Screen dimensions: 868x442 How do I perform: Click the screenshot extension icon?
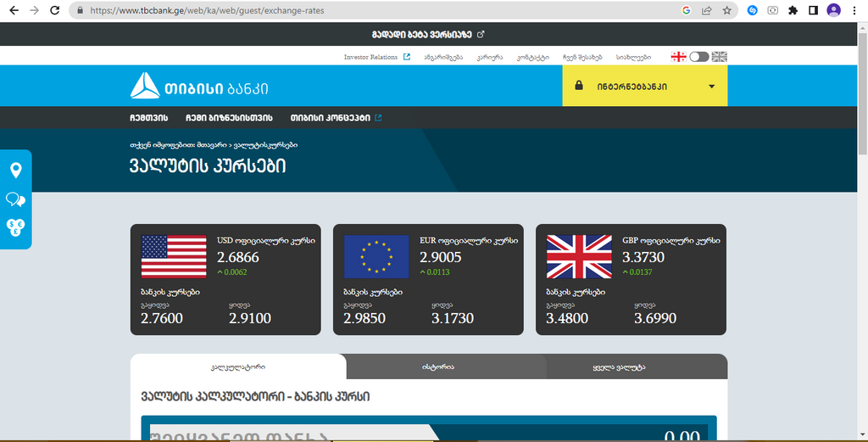pyautogui.click(x=773, y=10)
